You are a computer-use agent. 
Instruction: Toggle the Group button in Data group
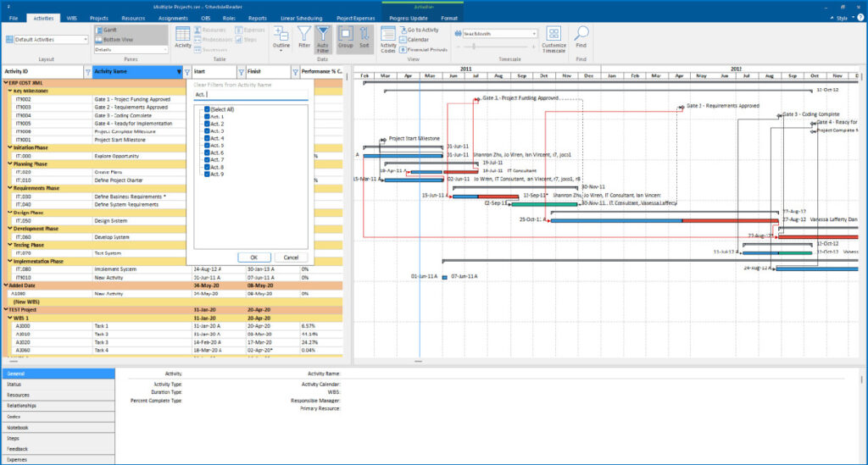(x=346, y=37)
